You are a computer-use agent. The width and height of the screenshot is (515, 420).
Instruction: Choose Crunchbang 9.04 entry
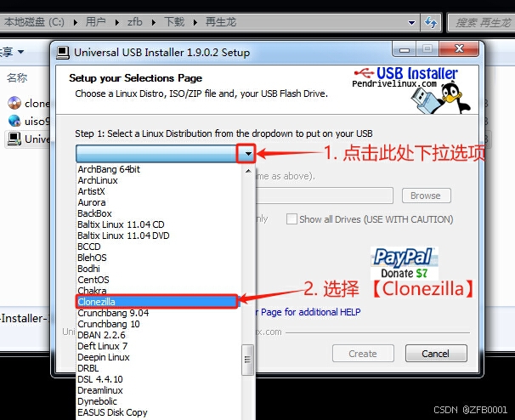coord(113,313)
